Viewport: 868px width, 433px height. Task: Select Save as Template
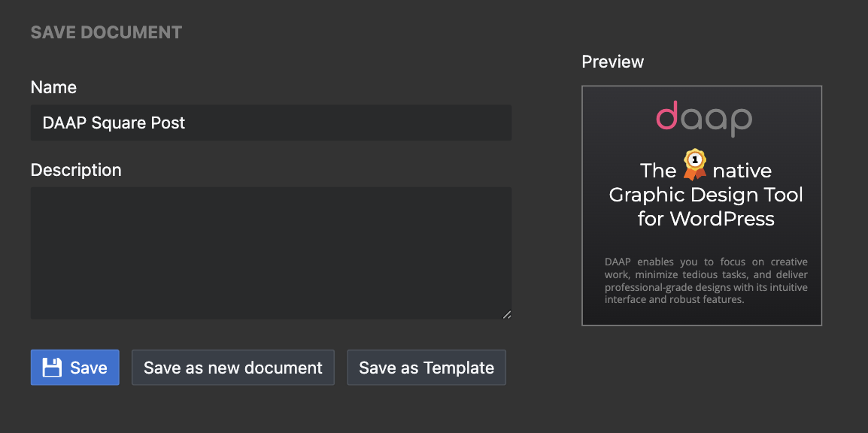click(x=426, y=367)
